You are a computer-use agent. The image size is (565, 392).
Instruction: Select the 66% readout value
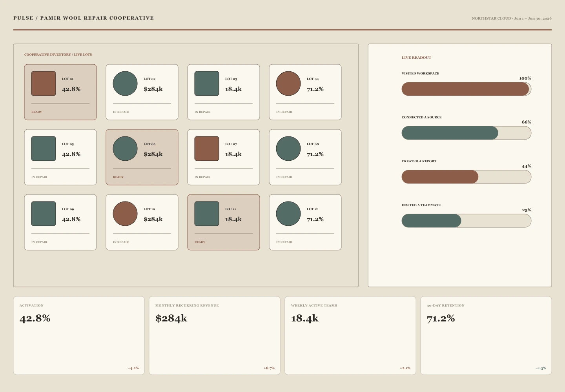point(527,122)
